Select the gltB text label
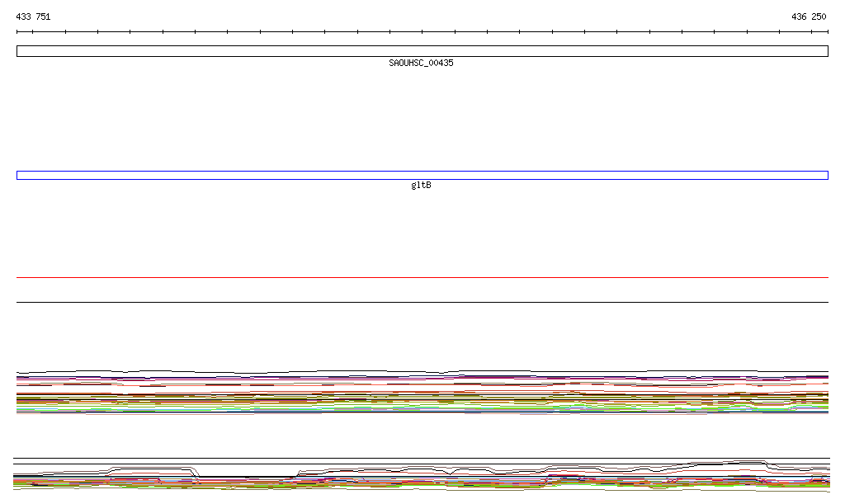845x504 pixels. click(x=421, y=186)
